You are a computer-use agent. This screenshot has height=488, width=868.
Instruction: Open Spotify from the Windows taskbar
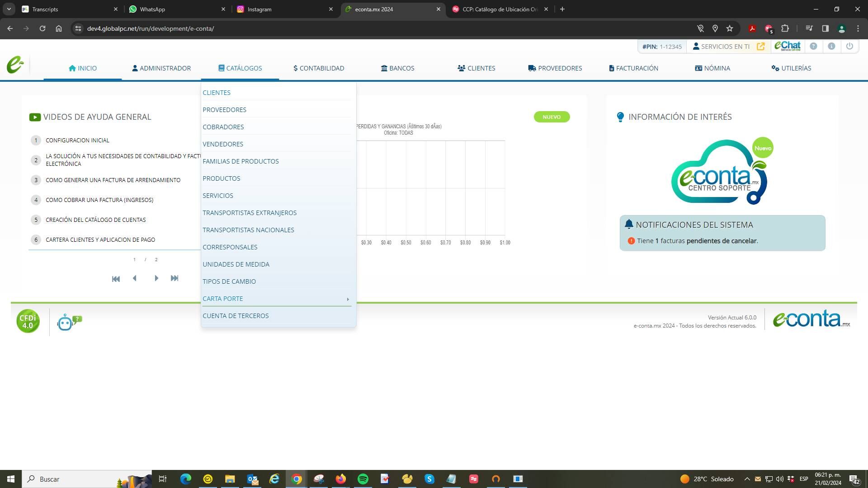click(363, 479)
